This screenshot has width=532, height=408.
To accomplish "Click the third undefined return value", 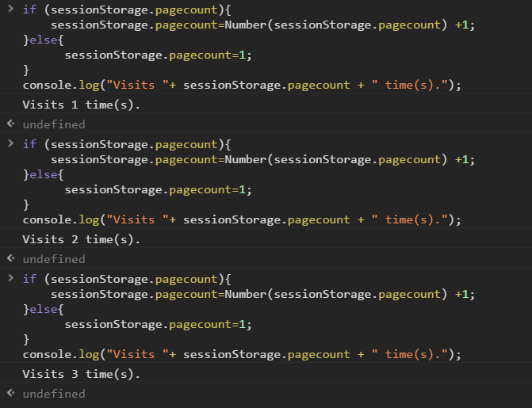I will coord(54,394).
